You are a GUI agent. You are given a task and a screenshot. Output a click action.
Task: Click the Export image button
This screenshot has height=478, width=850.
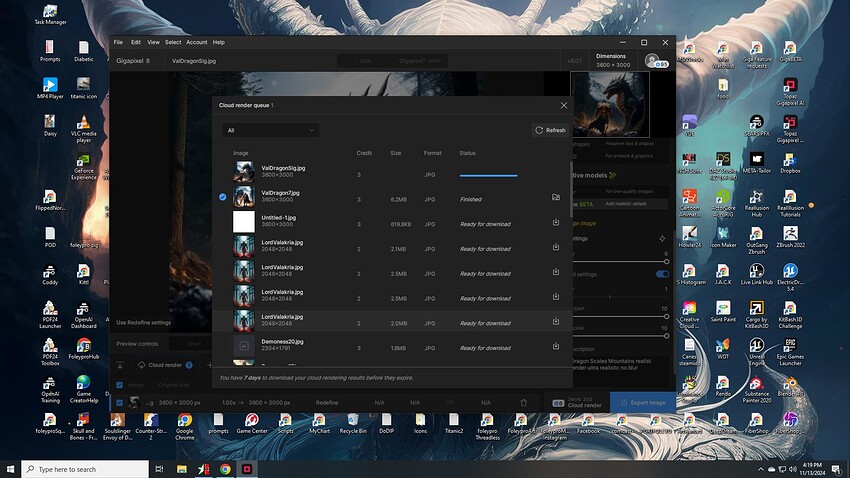click(x=643, y=403)
